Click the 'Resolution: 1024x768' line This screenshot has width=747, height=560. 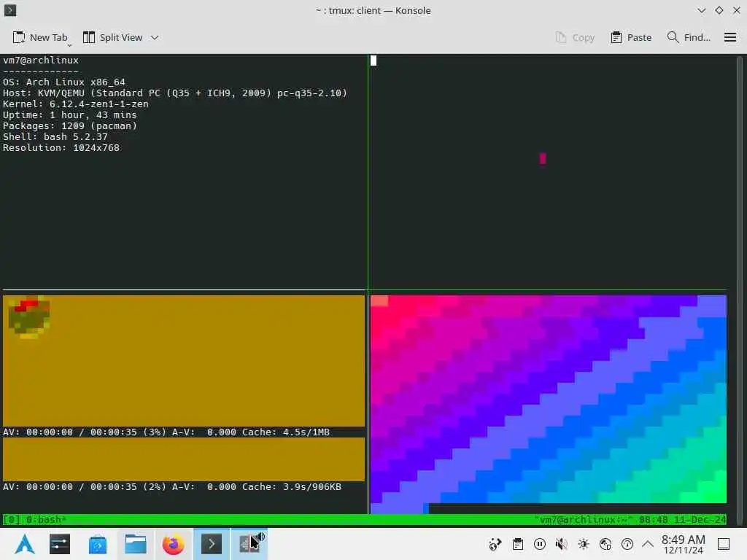61,148
